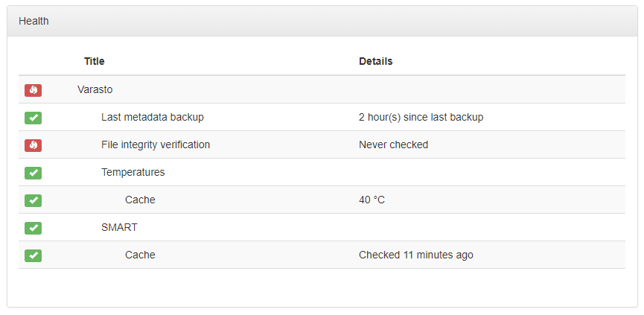Click green checkmark next to Last metadata backup
Viewport: 644px width, 315px height.
33,118
